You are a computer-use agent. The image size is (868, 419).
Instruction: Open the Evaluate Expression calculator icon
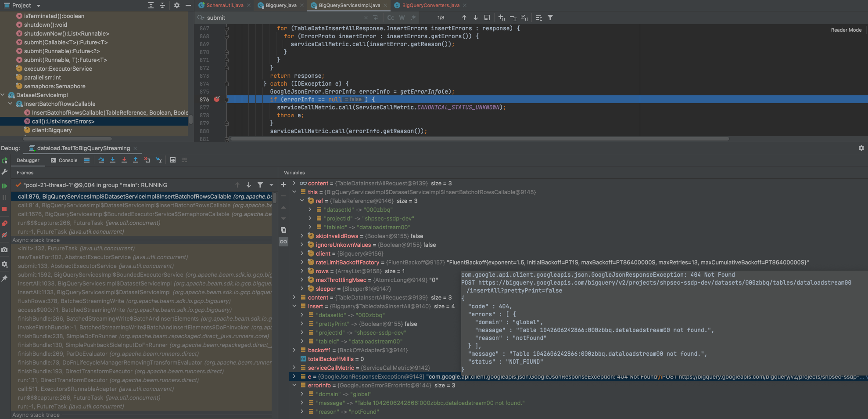pyautogui.click(x=173, y=160)
